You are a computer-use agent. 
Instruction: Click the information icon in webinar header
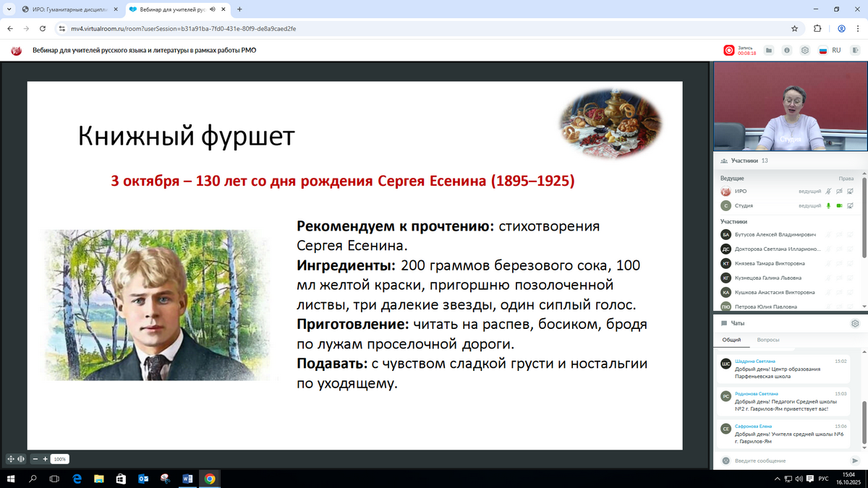point(786,51)
